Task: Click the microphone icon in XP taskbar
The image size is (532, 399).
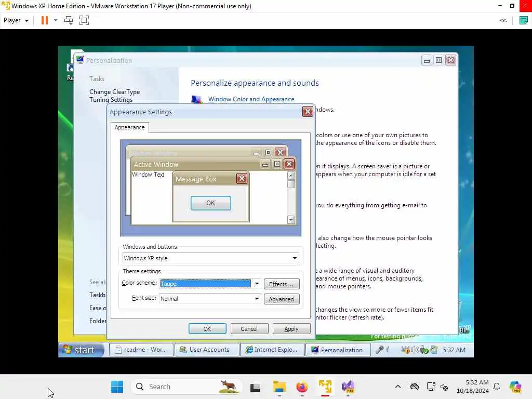Action: pyautogui.click(x=379, y=350)
